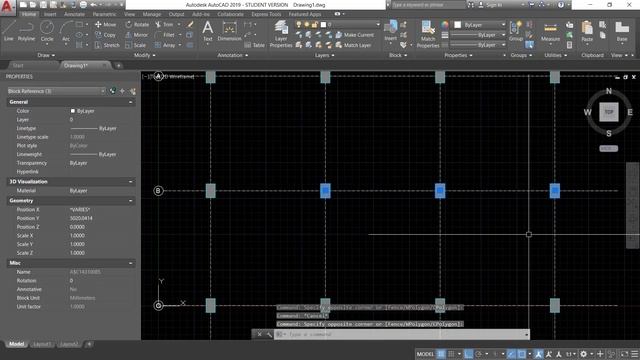The height and width of the screenshot is (360, 640).
Task: Expand the Draw panel
Action: [x=46, y=55]
